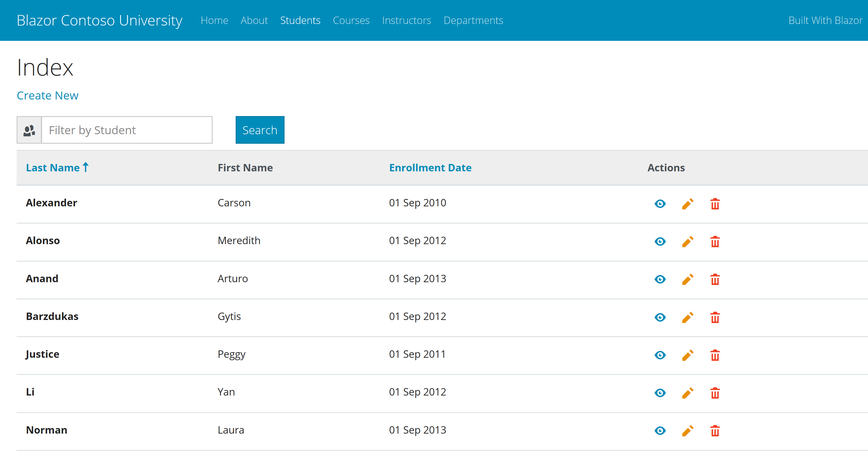Image resolution: width=868 pixels, height=460 pixels.
Task: Delete student Anand Arturo
Action: pos(715,279)
